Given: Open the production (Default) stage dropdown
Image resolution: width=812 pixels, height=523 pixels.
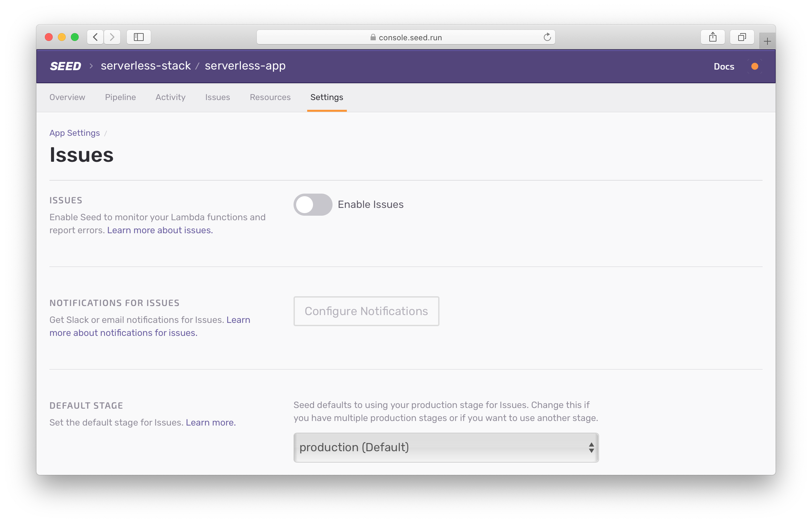Looking at the screenshot, I should point(446,447).
